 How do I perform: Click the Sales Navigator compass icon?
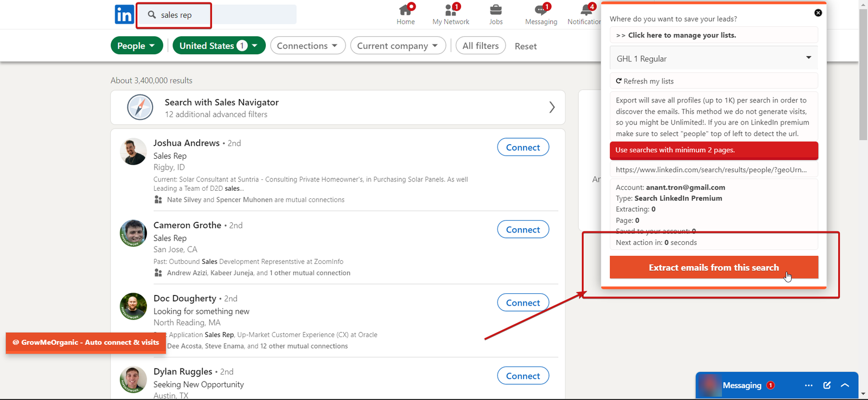point(140,107)
